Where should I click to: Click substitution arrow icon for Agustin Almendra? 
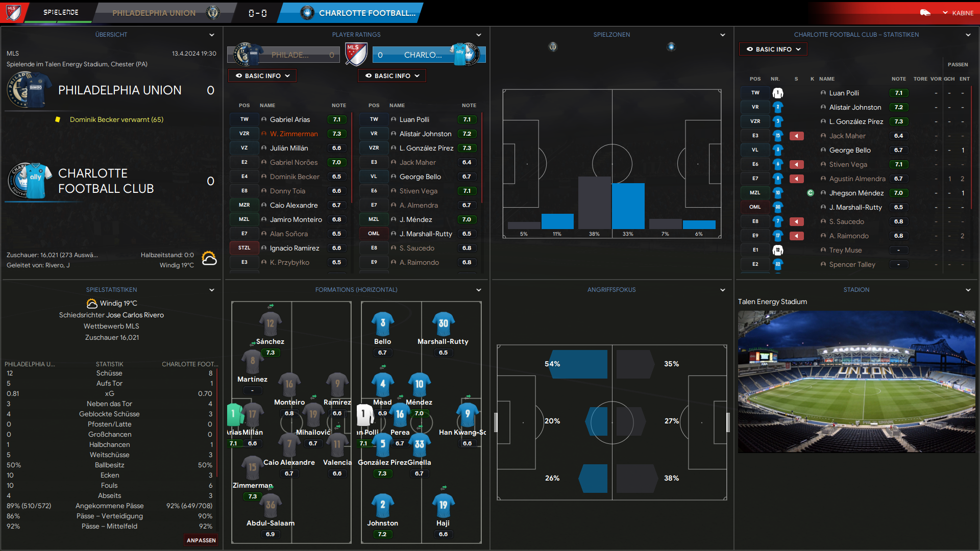click(796, 179)
